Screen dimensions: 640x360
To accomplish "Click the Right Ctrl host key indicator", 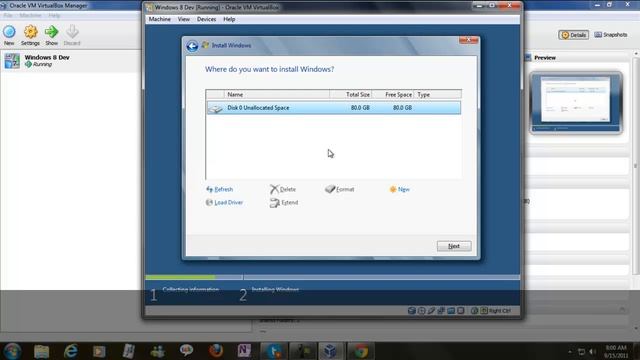I will tap(496, 311).
